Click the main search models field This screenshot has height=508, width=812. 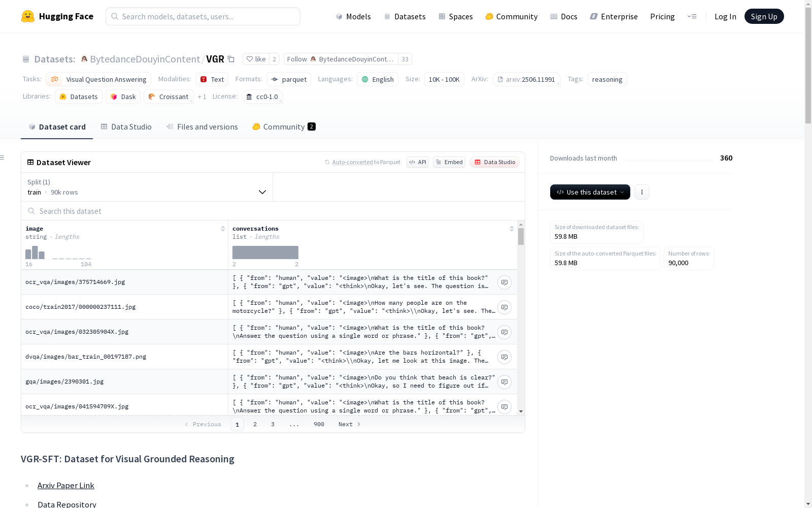(x=203, y=16)
